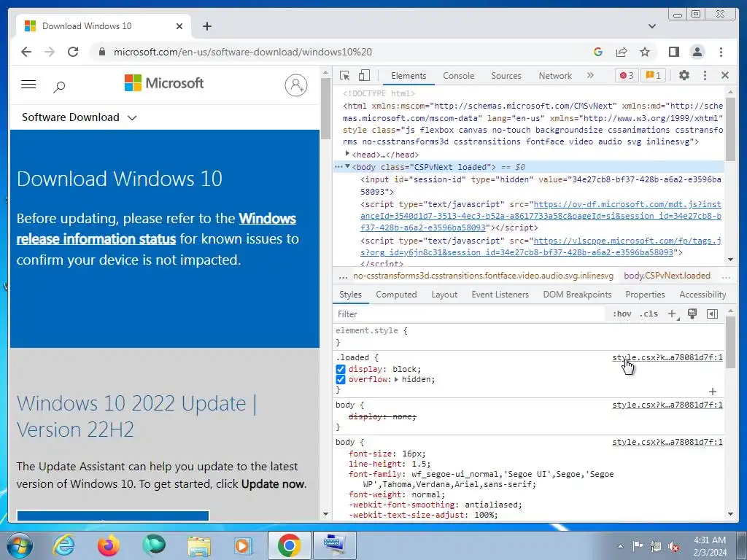Open the Computed pane tab
The image size is (747, 560).
tap(396, 295)
